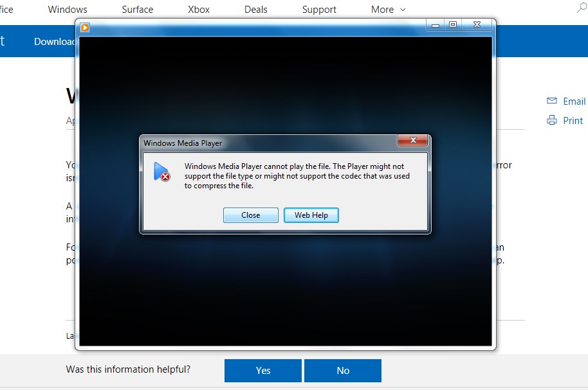The width and height of the screenshot is (588, 390).
Task: Answer No to helpful question
Action: 343,371
